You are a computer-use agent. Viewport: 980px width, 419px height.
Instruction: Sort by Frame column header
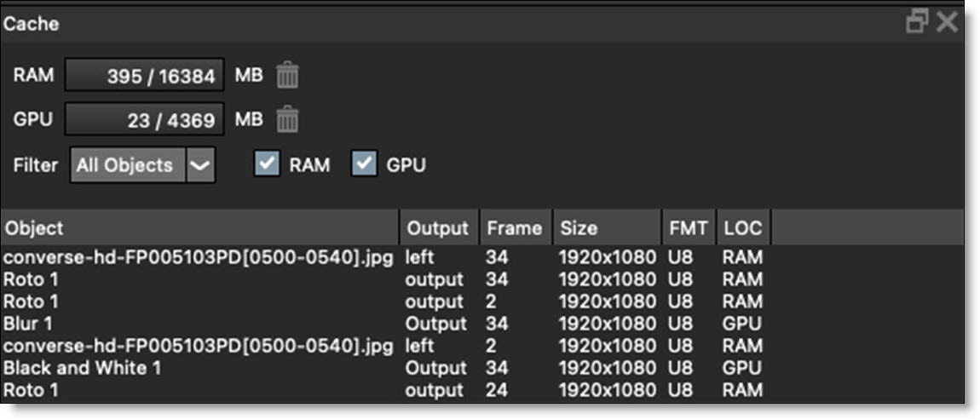(x=515, y=228)
